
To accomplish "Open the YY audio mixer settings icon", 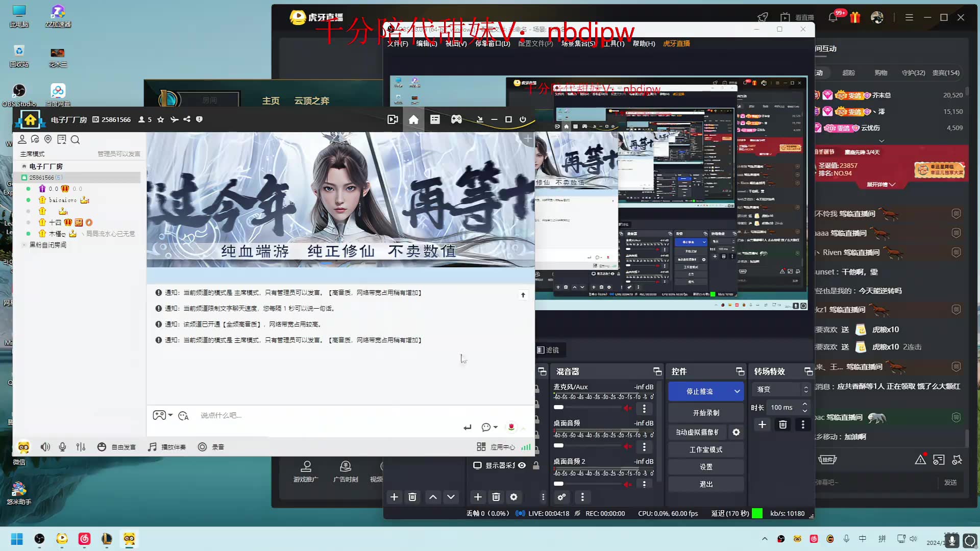I will [x=81, y=447].
